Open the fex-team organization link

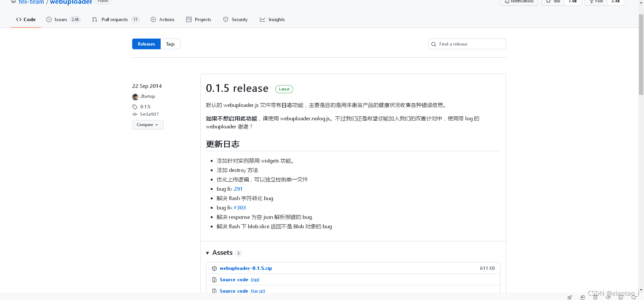(x=31, y=2)
